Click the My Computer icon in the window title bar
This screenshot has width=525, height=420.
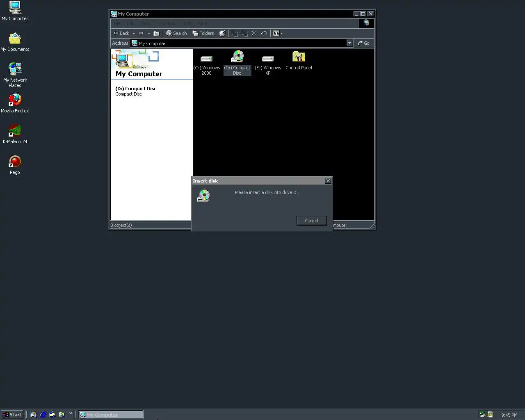point(114,14)
